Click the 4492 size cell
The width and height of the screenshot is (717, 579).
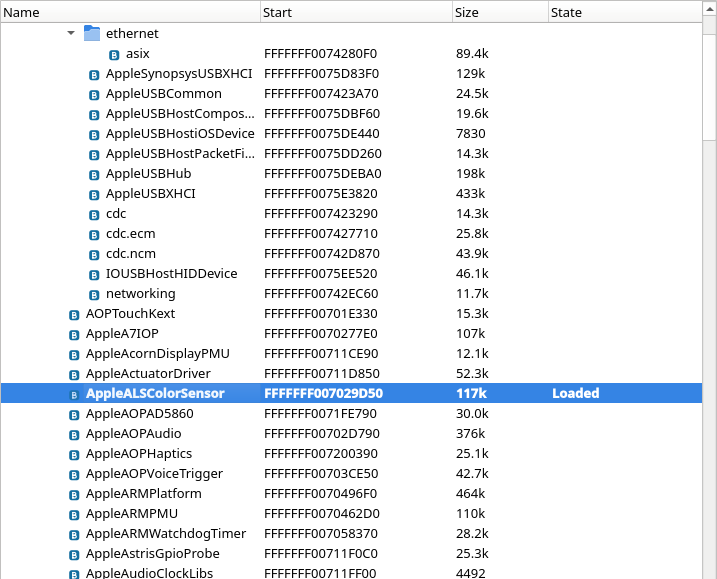[471, 573]
